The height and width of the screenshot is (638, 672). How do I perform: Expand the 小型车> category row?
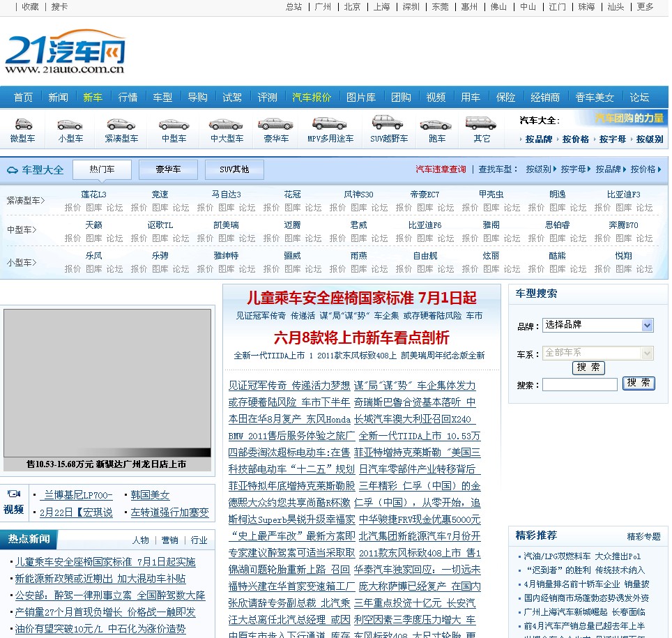[22, 262]
